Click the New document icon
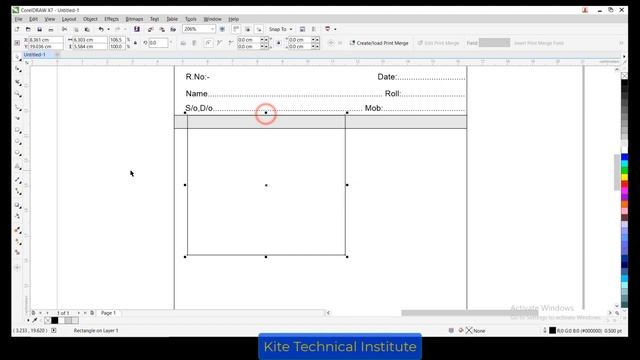 coord(17,29)
